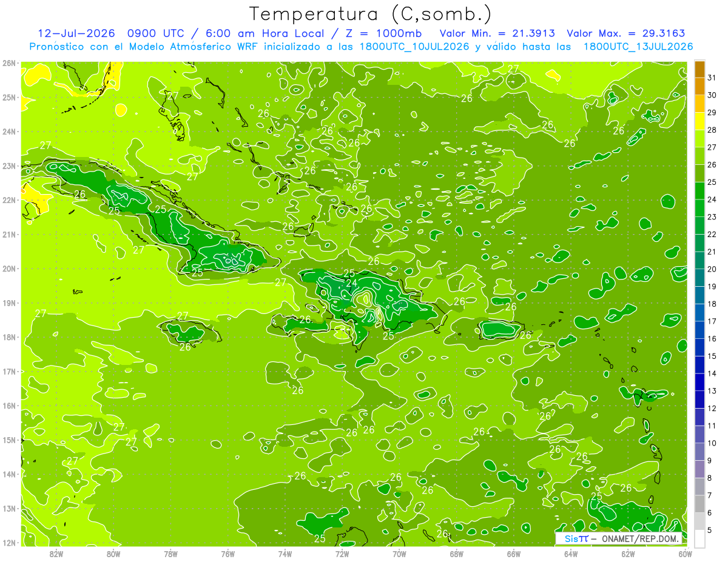This screenshot has width=728, height=562.
Task: Click the color bar's 18 label
Action: coord(712,304)
